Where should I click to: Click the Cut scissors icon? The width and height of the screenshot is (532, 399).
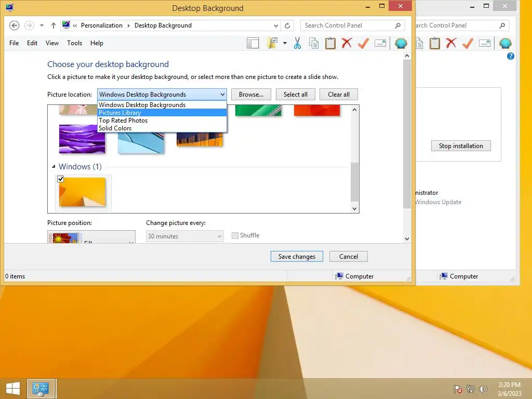coord(297,43)
